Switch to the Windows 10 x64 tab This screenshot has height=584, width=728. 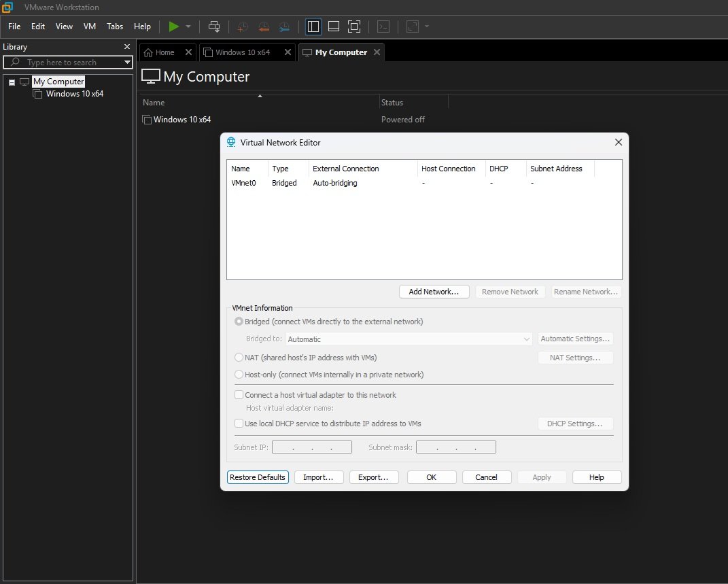pyautogui.click(x=243, y=52)
